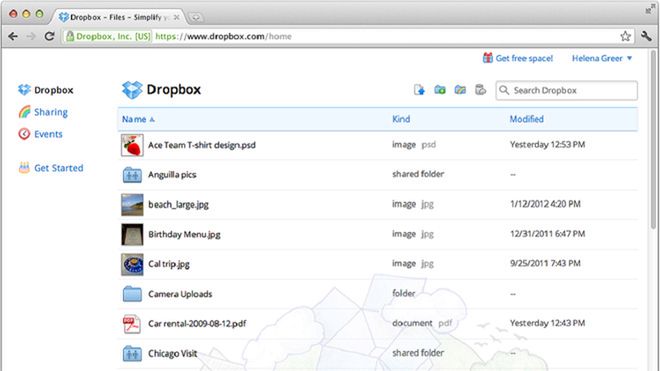660x371 pixels.
Task: Open the Events section in sidebar
Action: click(x=48, y=134)
